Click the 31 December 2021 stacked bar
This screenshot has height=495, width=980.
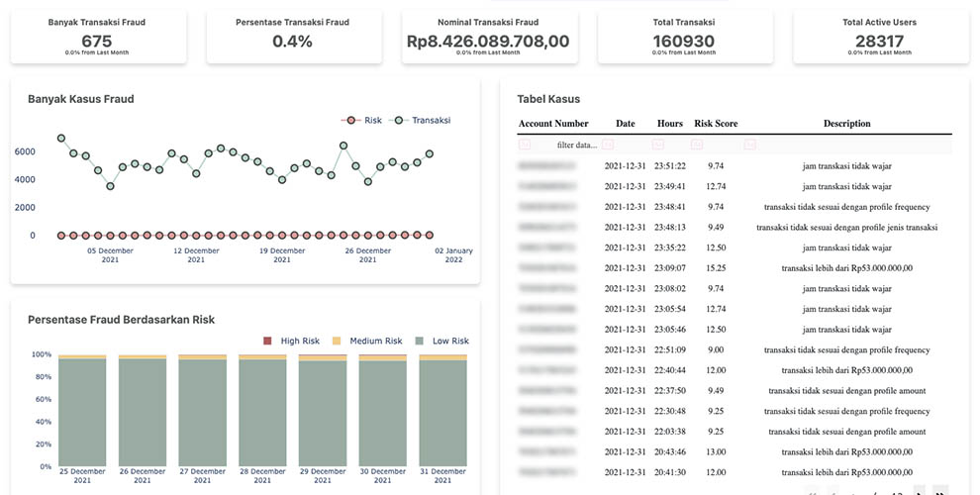(442, 411)
